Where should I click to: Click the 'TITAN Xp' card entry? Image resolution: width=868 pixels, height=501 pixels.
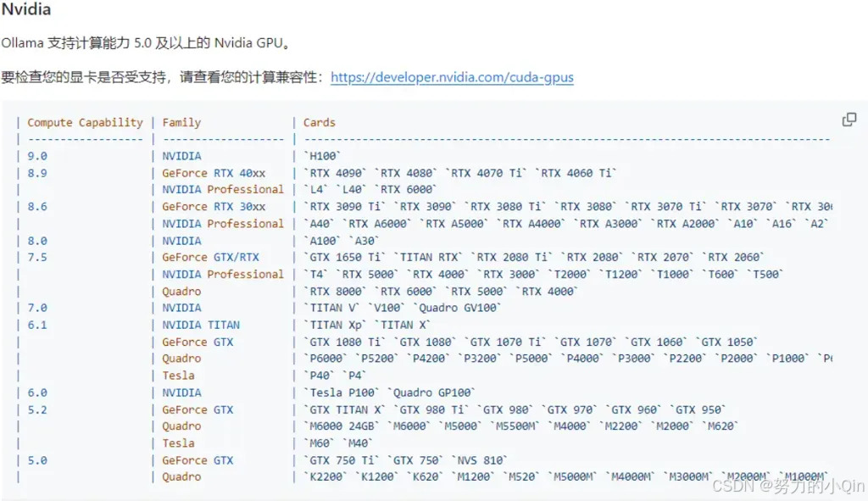pos(336,325)
